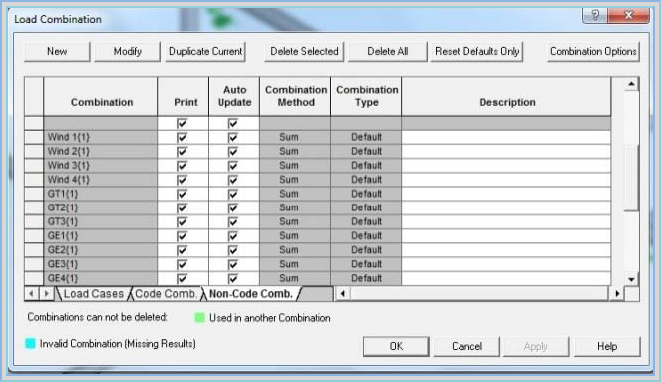Click green Used in another Combination swatch
The width and height of the screenshot is (661, 382).
coord(199,317)
